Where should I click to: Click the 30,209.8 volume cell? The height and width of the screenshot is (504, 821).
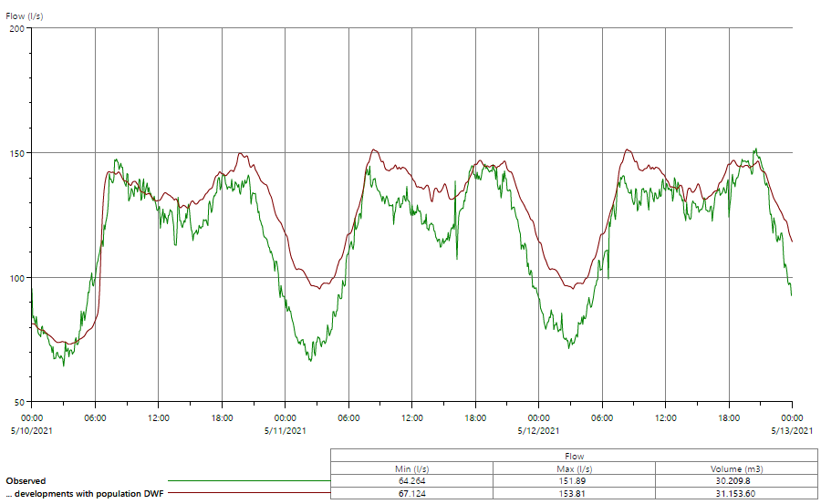pos(736,480)
